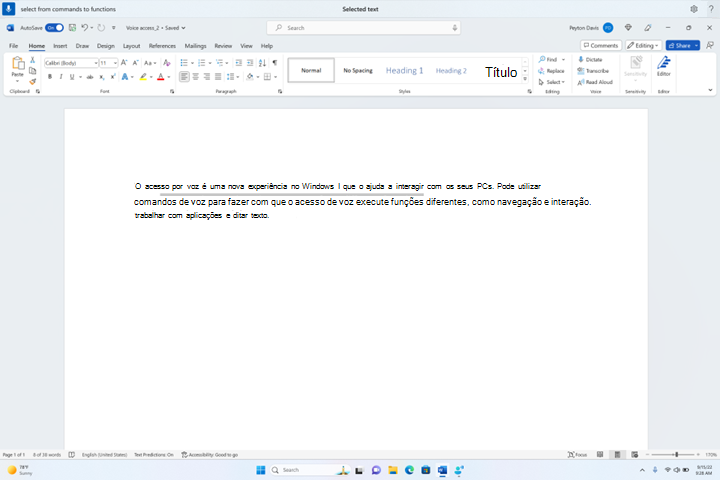The height and width of the screenshot is (480, 720).
Task: Switch to Print Layout view
Action: coord(617,455)
